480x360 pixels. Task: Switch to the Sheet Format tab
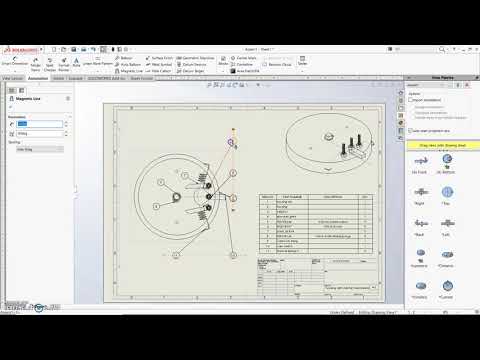[x=142, y=78]
